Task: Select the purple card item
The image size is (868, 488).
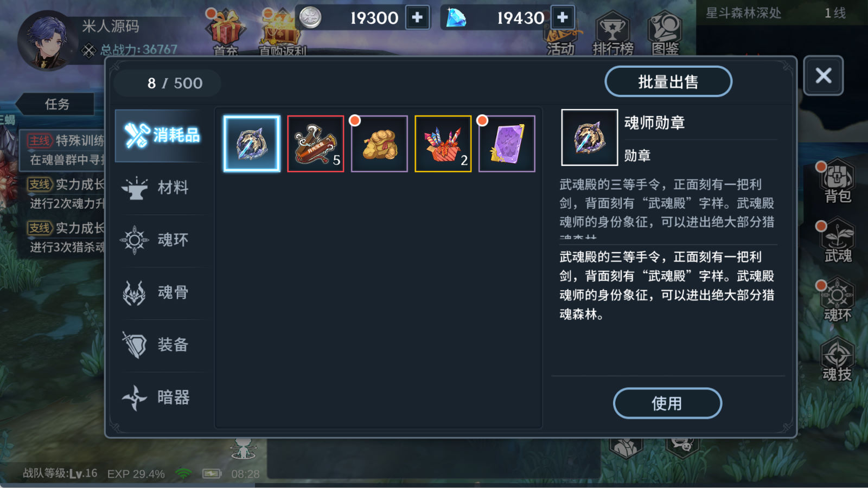Action: 507,144
